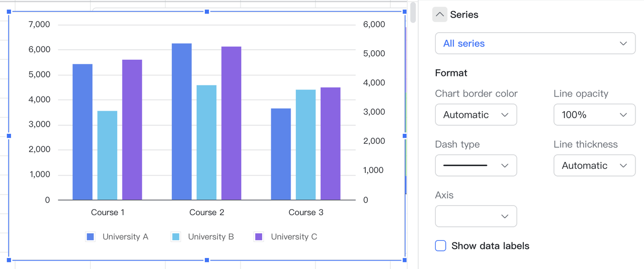Click the University B legend color square
The height and width of the screenshot is (269, 644).
coord(176,237)
